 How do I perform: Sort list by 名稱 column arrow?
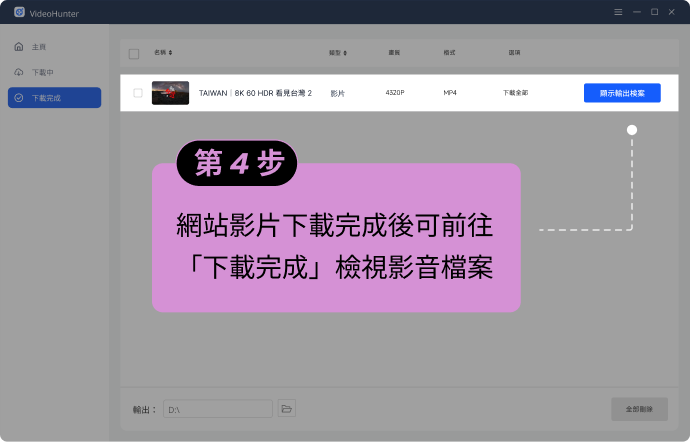(x=170, y=53)
